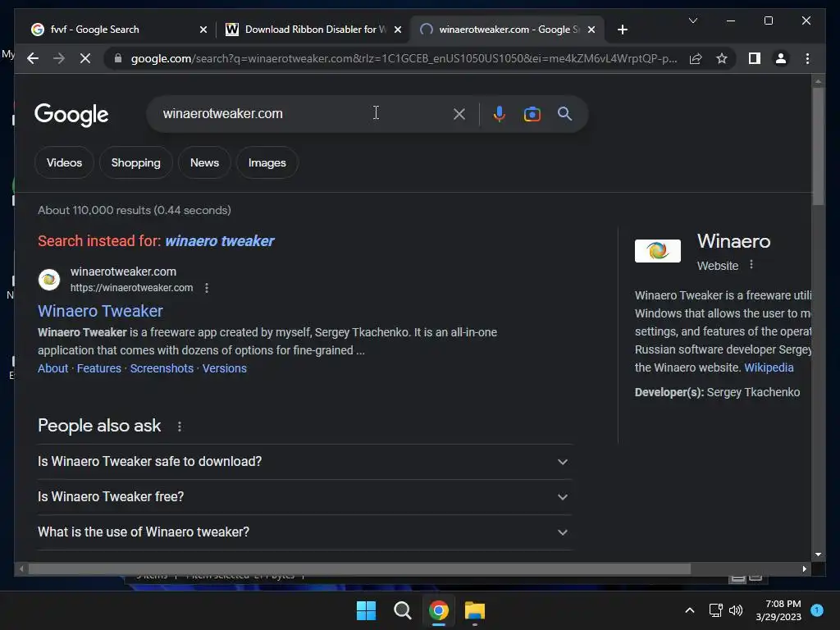Bookmark this page with star icon
The image size is (840, 630).
[722, 58]
